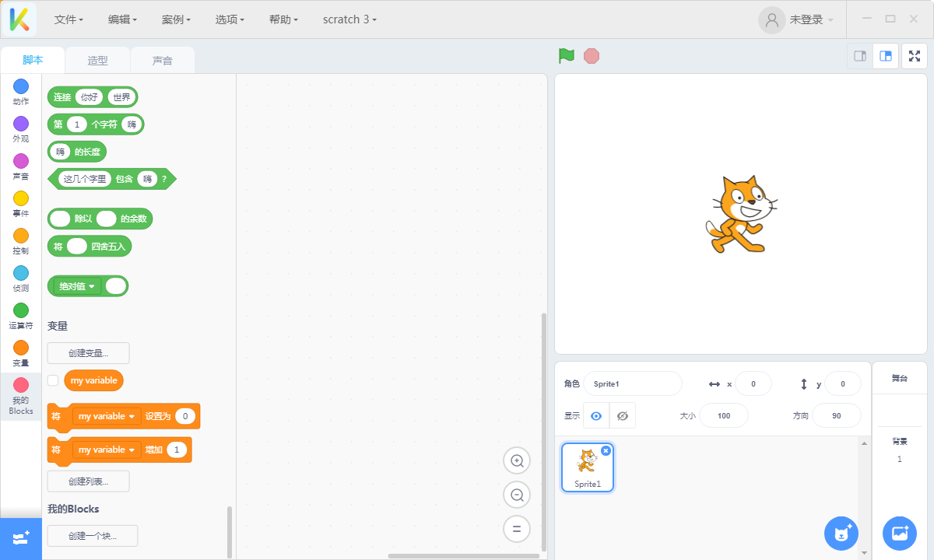The height and width of the screenshot is (560, 934).
Task: Expand the scratch 3 version dropdown
Action: (349, 19)
